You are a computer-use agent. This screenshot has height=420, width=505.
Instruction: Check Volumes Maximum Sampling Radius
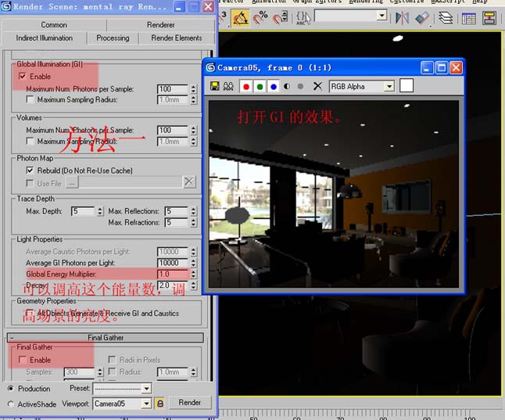tap(30, 142)
